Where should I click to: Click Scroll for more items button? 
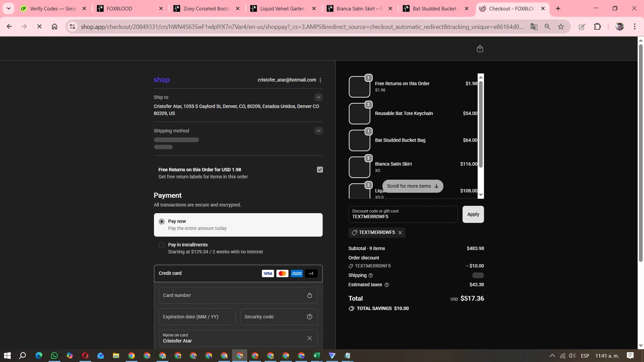(413, 186)
